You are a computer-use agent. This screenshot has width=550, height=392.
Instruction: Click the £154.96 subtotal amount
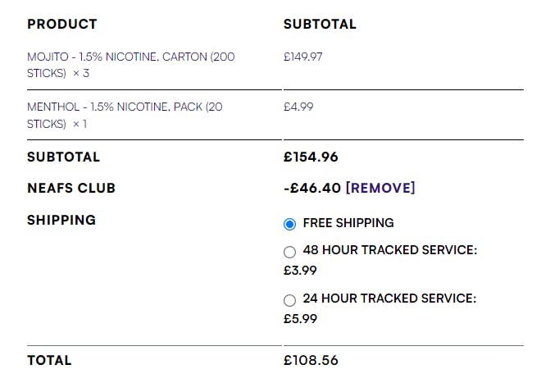[x=311, y=157]
